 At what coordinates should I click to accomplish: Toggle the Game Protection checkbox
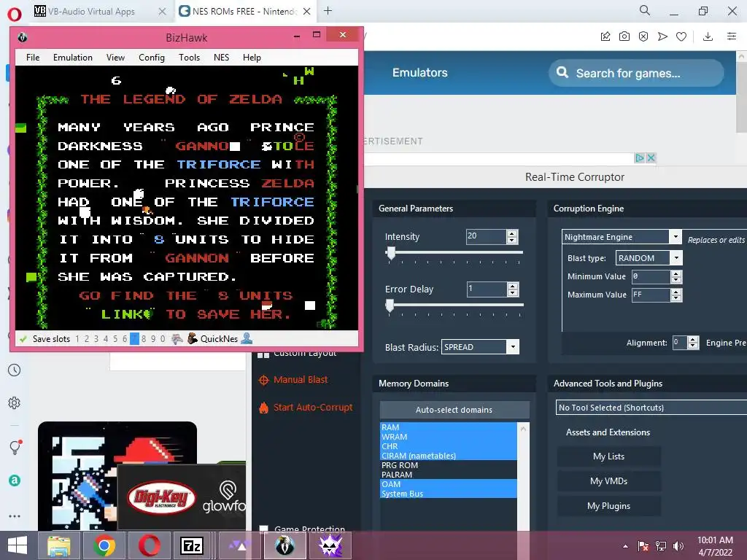click(263, 529)
